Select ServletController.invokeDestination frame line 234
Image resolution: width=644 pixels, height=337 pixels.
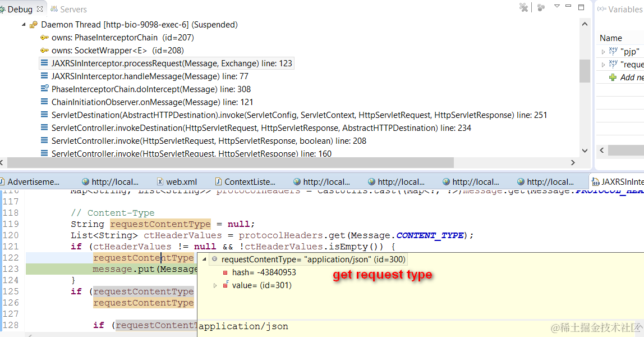click(x=261, y=128)
